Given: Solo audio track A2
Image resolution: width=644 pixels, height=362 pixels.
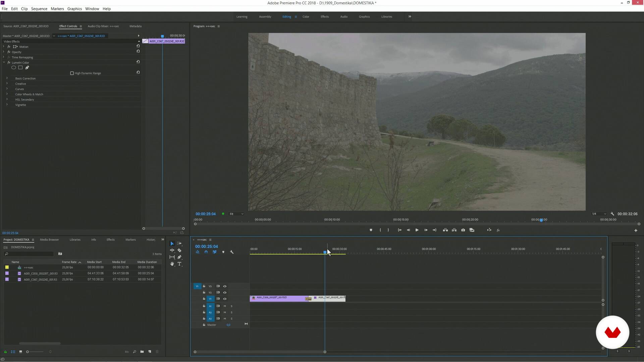Looking at the screenshot, I should pyautogui.click(x=231, y=312).
